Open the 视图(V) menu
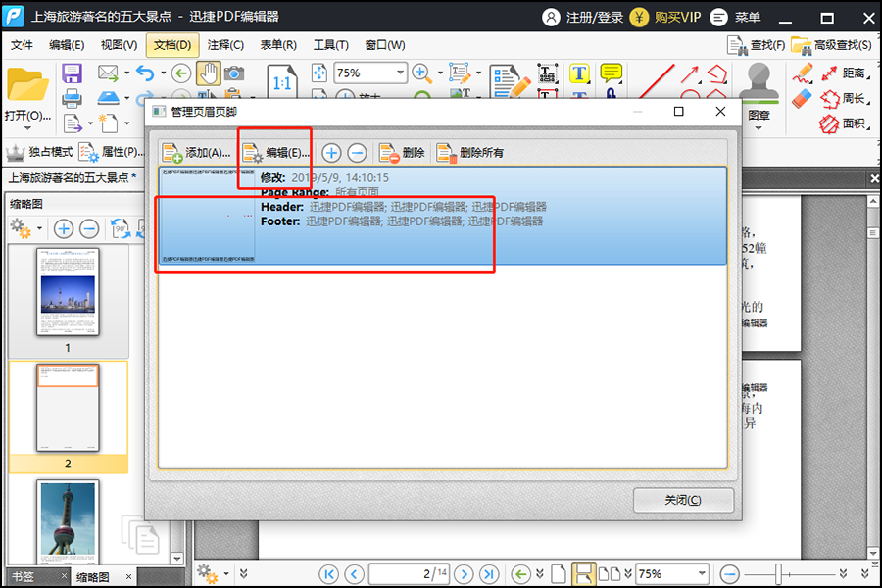 pyautogui.click(x=119, y=45)
